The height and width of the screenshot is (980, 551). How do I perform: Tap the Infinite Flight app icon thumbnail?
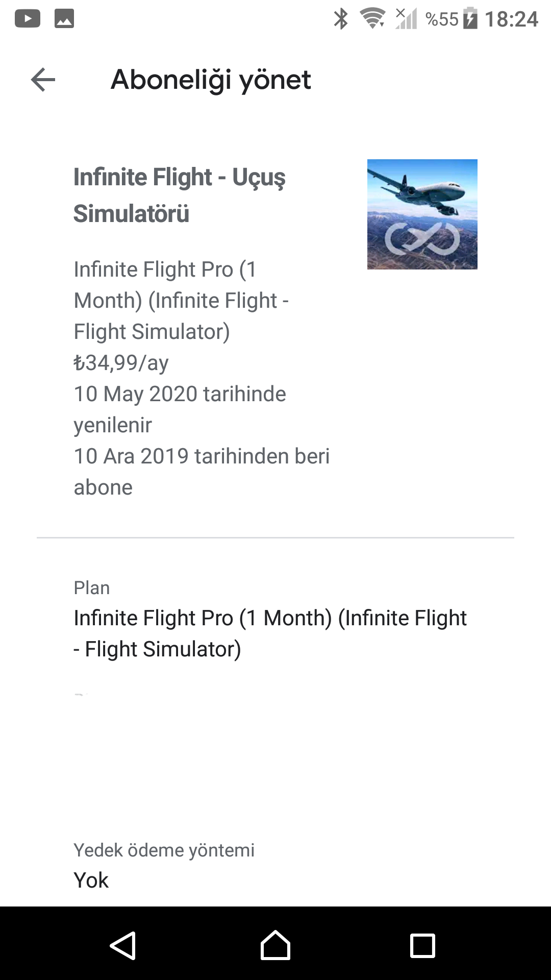pyautogui.click(x=422, y=214)
